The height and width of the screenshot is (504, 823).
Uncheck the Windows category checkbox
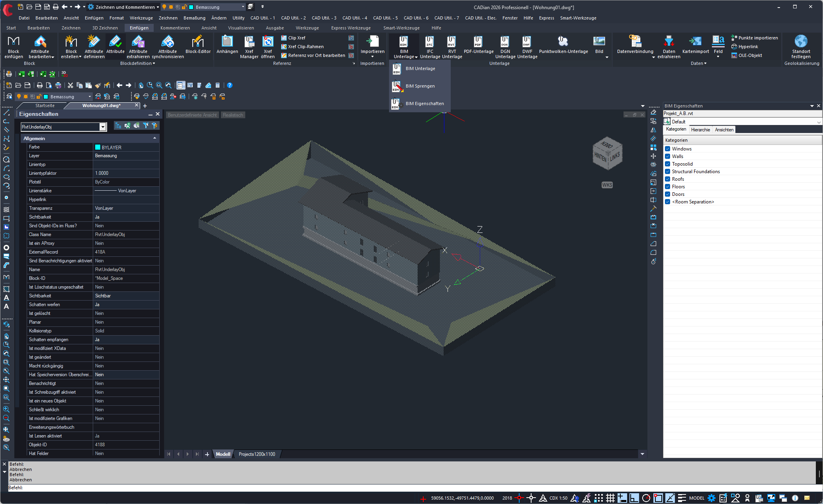[668, 149]
